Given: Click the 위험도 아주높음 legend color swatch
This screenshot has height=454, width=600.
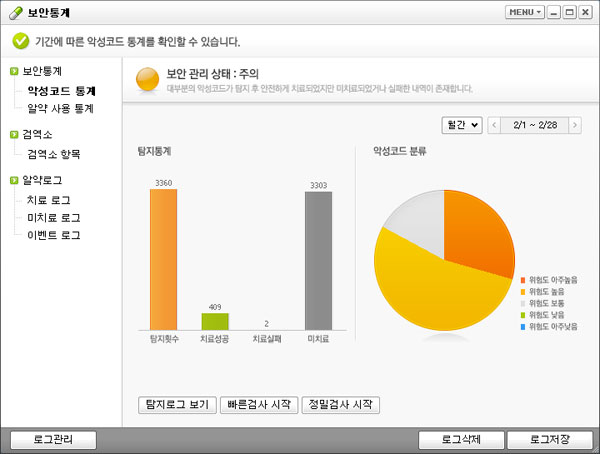Looking at the screenshot, I should coord(523,279).
